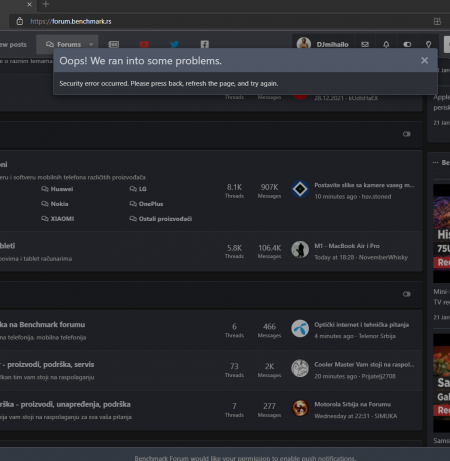Toggle visibility eye above Benchmark forumu category
This screenshot has height=461, width=450.
pyautogui.click(x=407, y=294)
